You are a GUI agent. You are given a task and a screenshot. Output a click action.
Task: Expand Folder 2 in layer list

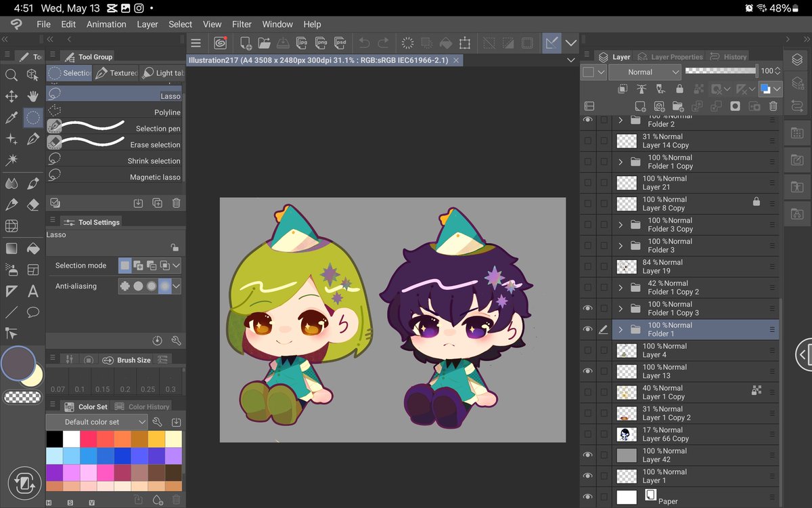click(x=621, y=121)
